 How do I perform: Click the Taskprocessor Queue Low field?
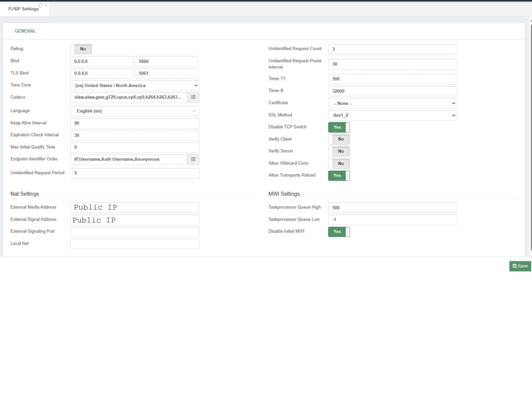[392, 220]
